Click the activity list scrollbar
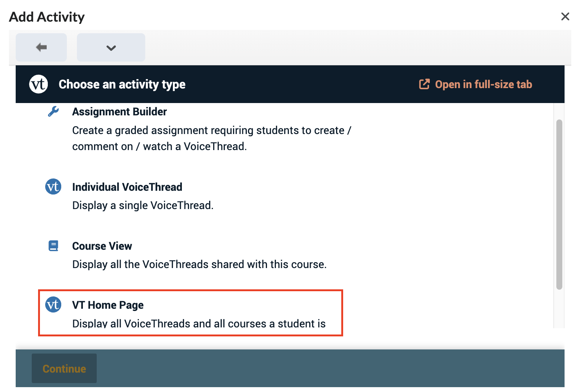The height and width of the screenshot is (392, 578). [x=559, y=205]
